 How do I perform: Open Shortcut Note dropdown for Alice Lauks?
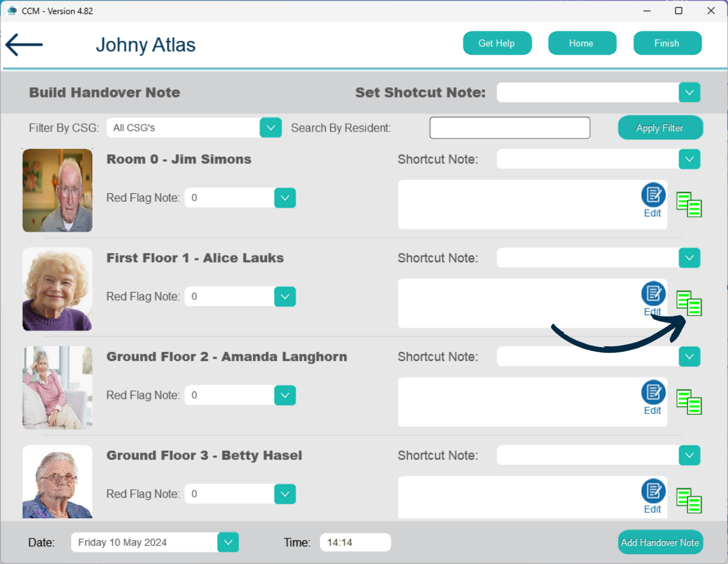pos(690,258)
